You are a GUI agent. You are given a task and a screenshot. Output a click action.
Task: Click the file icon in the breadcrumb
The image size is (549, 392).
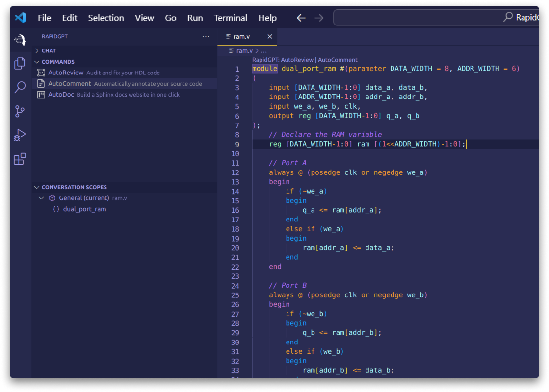pyautogui.click(x=231, y=50)
